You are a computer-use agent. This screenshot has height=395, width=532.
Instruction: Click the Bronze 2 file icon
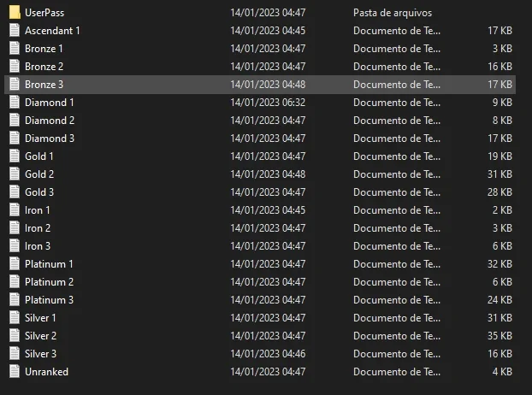pyautogui.click(x=15, y=66)
